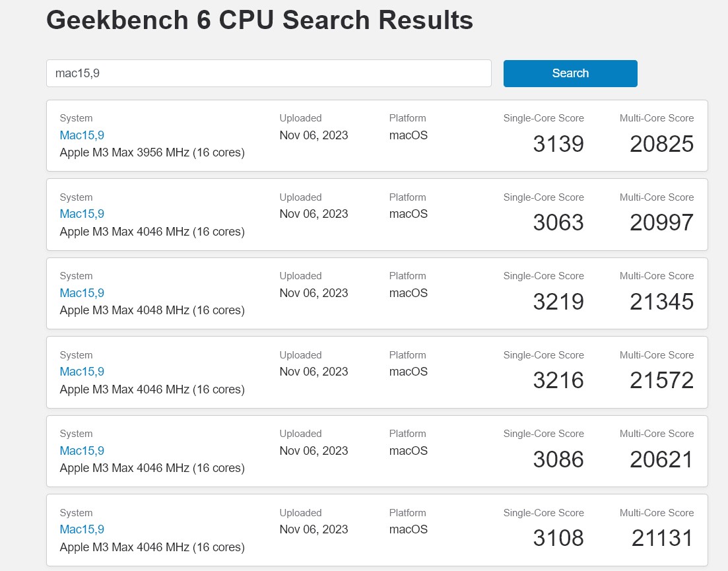The image size is (728, 571).
Task: Select the result card with multi-core 20997
Action: 377,215
